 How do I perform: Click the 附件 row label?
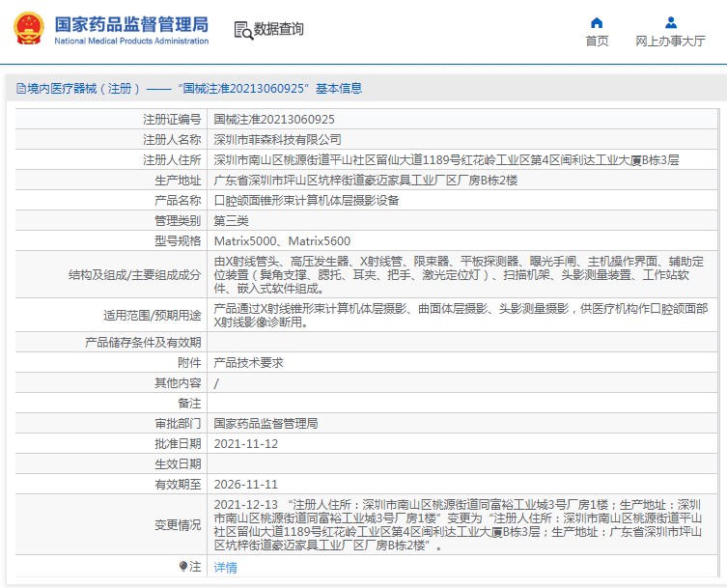coord(189,363)
